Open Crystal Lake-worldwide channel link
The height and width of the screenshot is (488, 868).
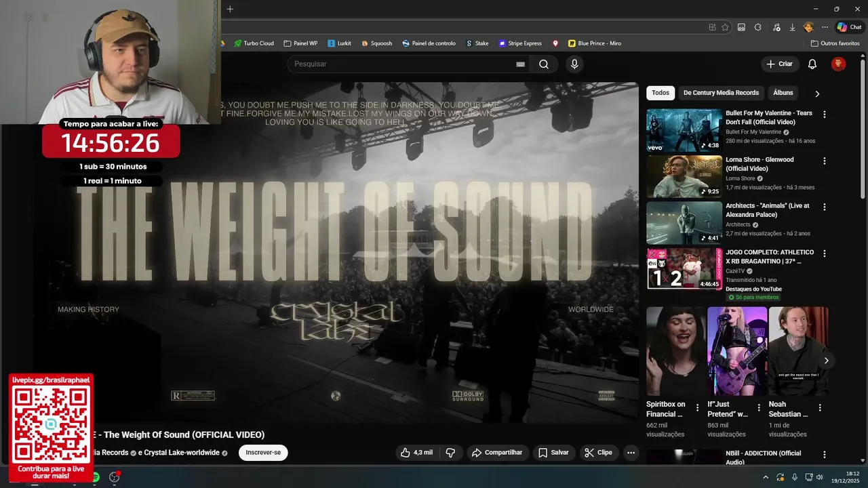pyautogui.click(x=182, y=453)
